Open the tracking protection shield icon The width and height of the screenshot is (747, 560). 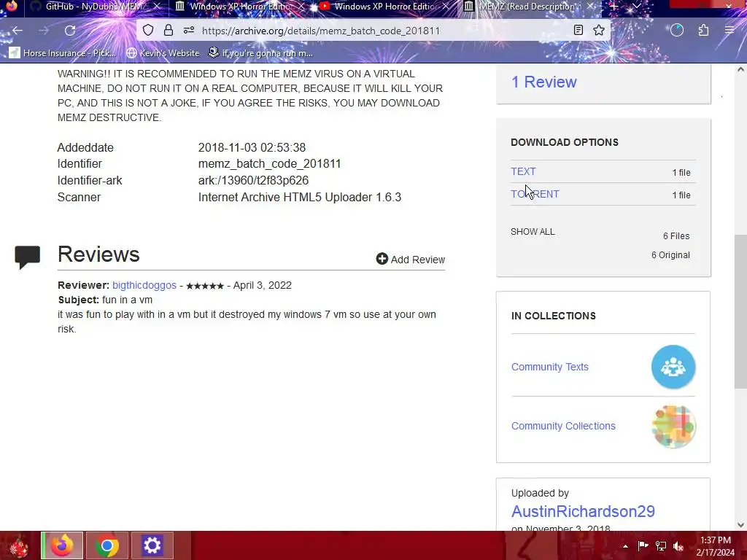(x=148, y=31)
